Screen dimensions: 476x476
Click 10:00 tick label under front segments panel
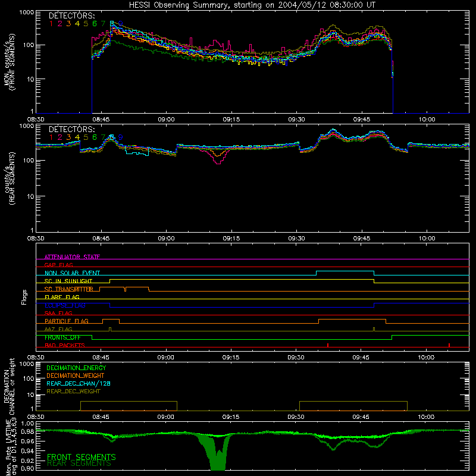coord(427,120)
